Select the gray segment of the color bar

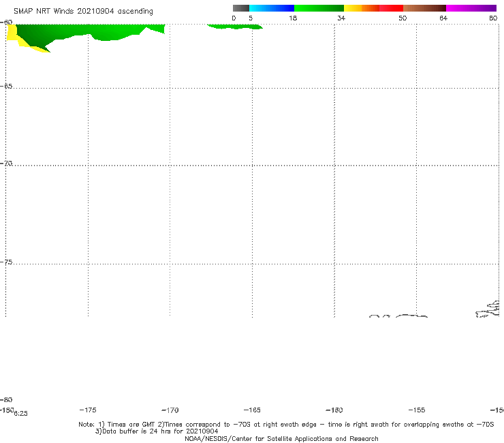click(241, 8)
